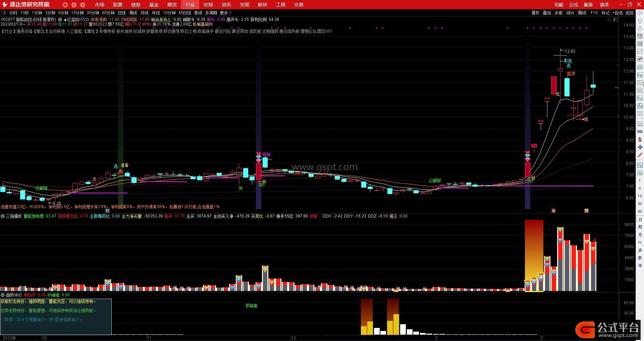Toggle side panel icon above price axis
The height and width of the screenshot is (341, 644).
615,19
